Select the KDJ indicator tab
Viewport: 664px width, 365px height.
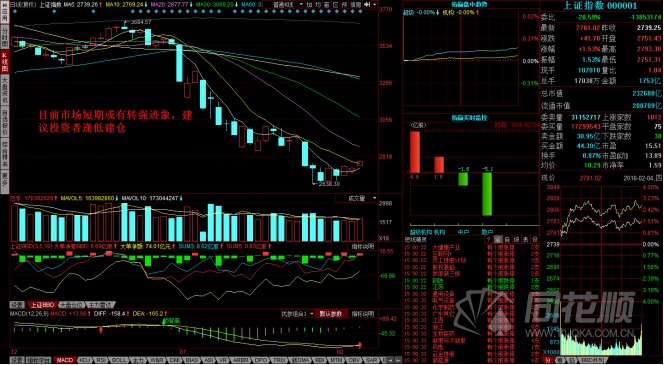pos(85,360)
